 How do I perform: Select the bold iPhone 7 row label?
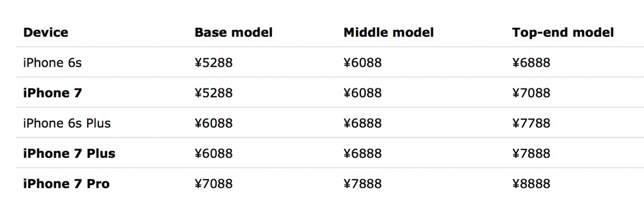pos(52,93)
